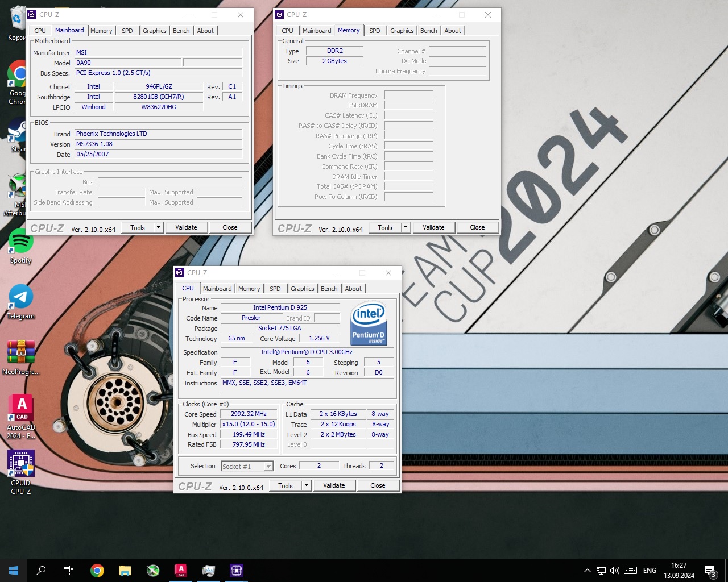
Task: Launch Spotify from the desktop
Action: coord(21,247)
